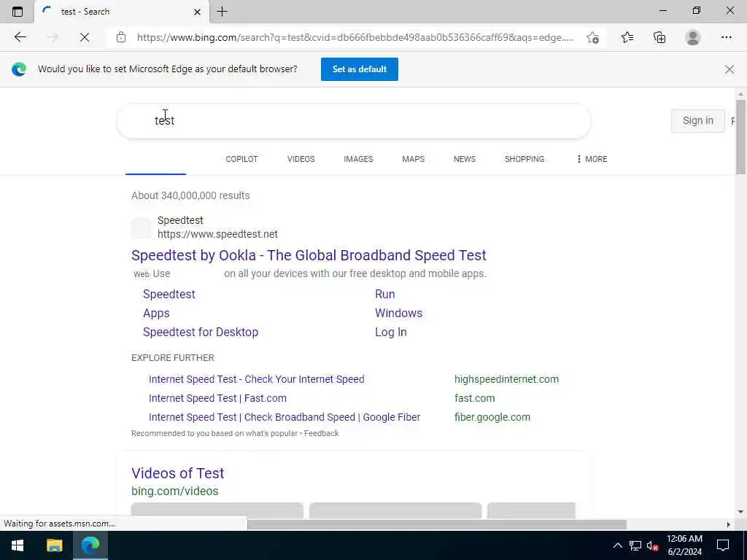Show hidden system tray icons
The width and height of the screenshot is (747, 560).
617,545
